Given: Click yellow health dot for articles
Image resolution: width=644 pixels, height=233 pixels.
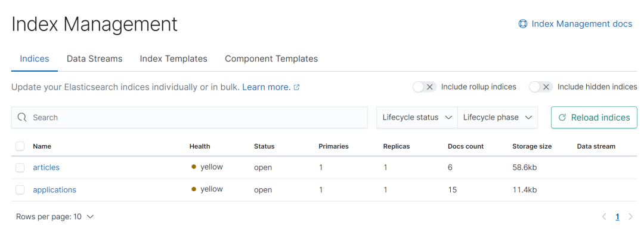Looking at the screenshot, I should pyautogui.click(x=194, y=167).
